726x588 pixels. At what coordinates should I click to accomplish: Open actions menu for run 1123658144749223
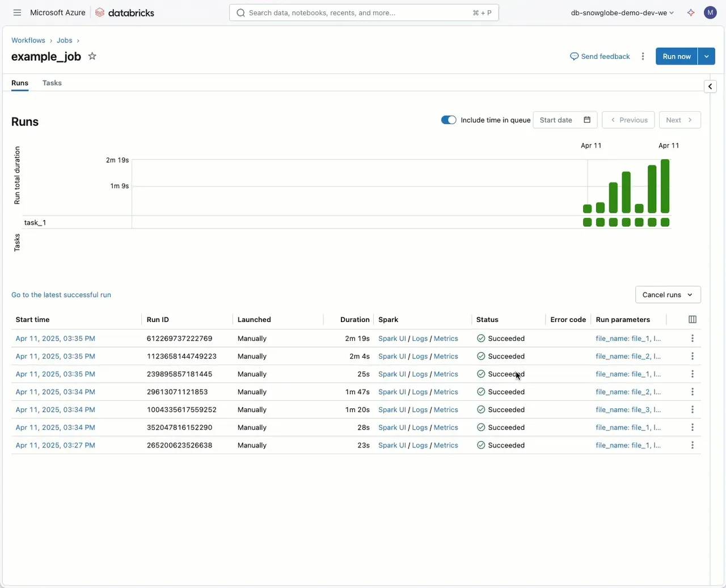pyautogui.click(x=693, y=356)
